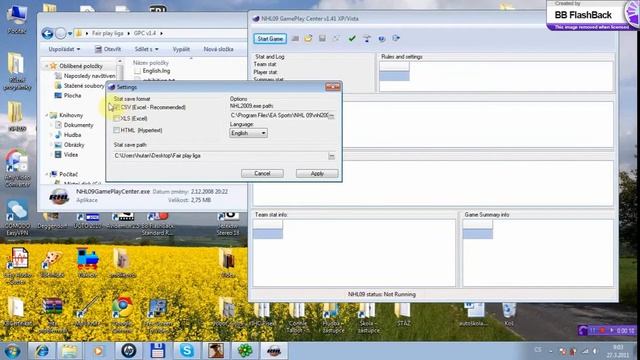Click Otevřít in the Explorer toolbar

108,49
